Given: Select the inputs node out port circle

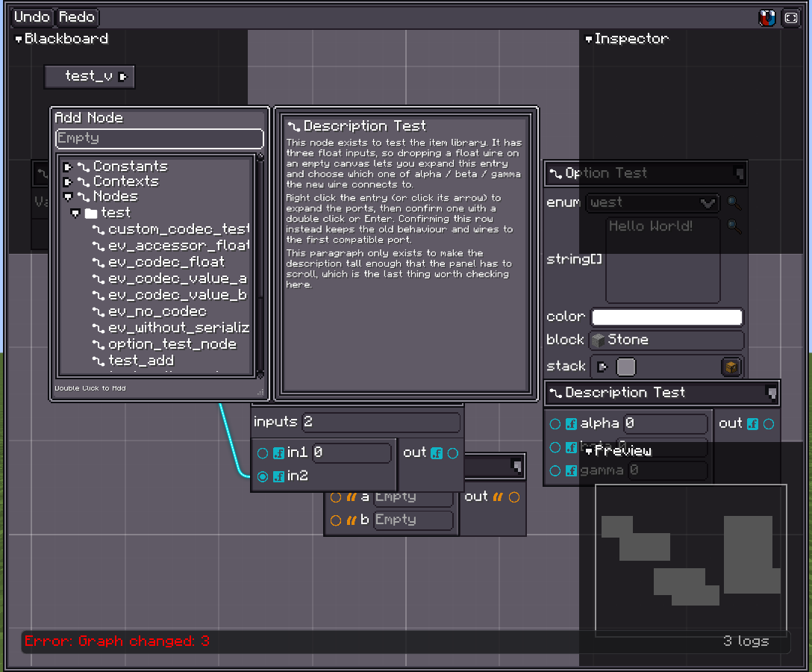Looking at the screenshot, I should [x=452, y=453].
